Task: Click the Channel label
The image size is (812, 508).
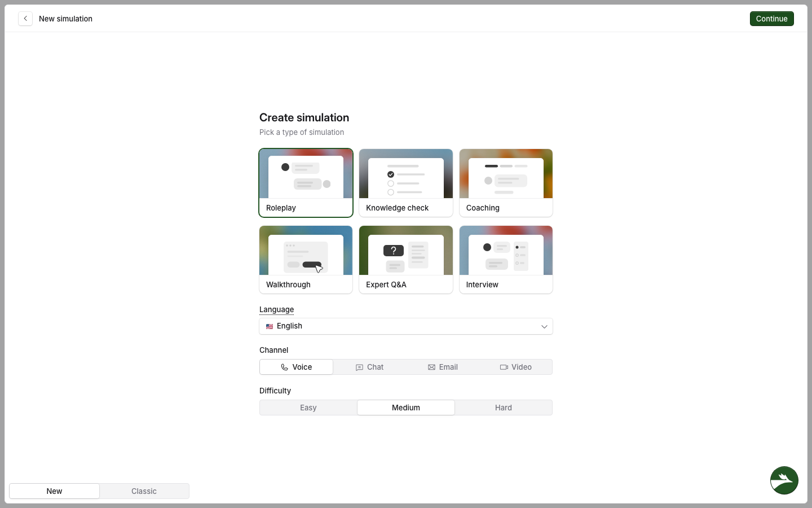Action: pyautogui.click(x=273, y=350)
